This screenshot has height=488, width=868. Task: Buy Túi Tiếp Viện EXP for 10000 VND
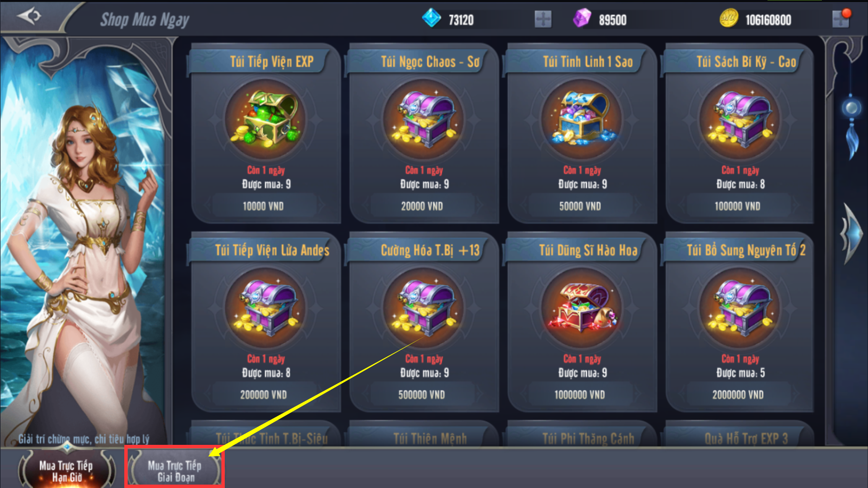264,206
